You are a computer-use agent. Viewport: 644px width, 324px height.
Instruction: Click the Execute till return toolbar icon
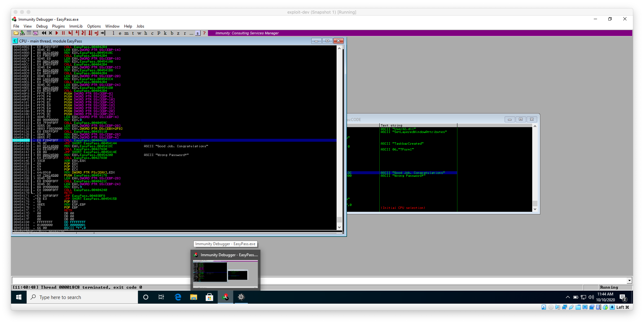(97, 33)
